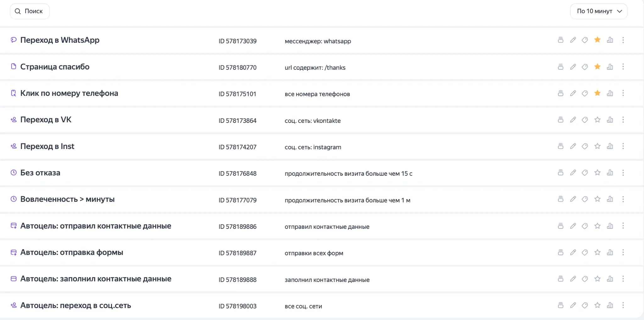Select the Без отказа goal title
The height and width of the screenshot is (320, 644).
coord(40,173)
